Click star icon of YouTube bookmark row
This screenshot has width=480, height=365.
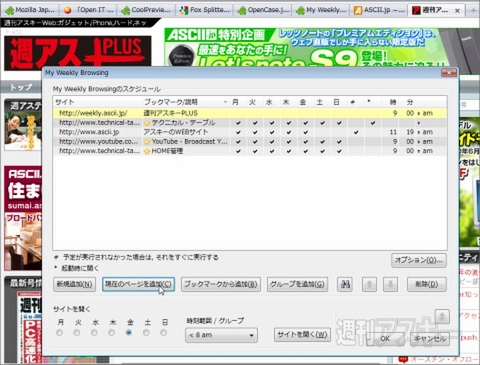(x=147, y=142)
